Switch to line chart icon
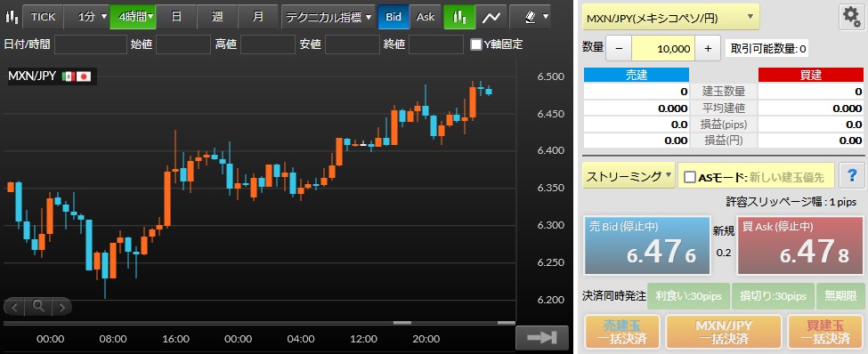 (491, 17)
